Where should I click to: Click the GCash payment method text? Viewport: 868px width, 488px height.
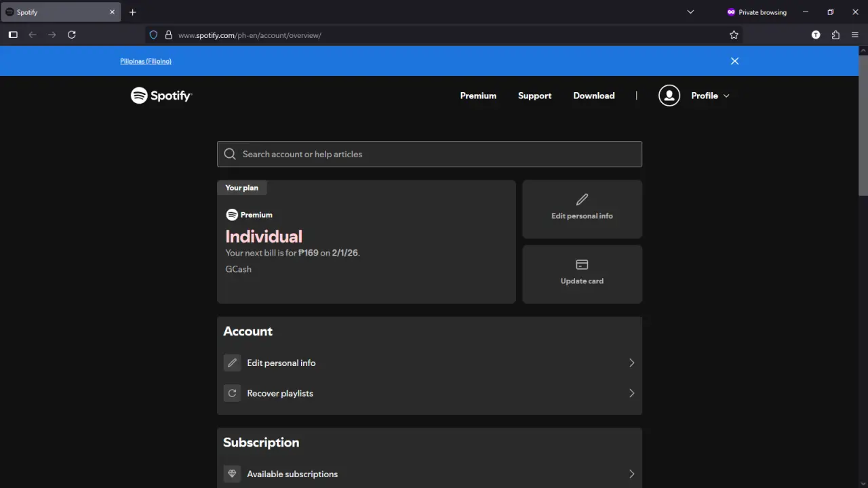point(238,269)
